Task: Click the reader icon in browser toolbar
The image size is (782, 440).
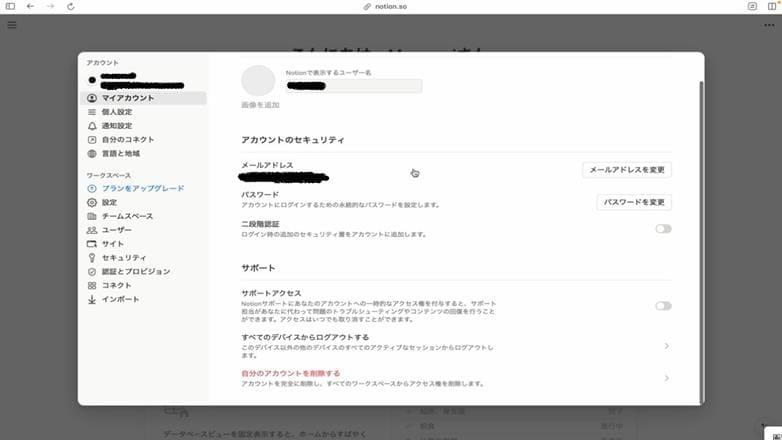Action: click(752, 6)
